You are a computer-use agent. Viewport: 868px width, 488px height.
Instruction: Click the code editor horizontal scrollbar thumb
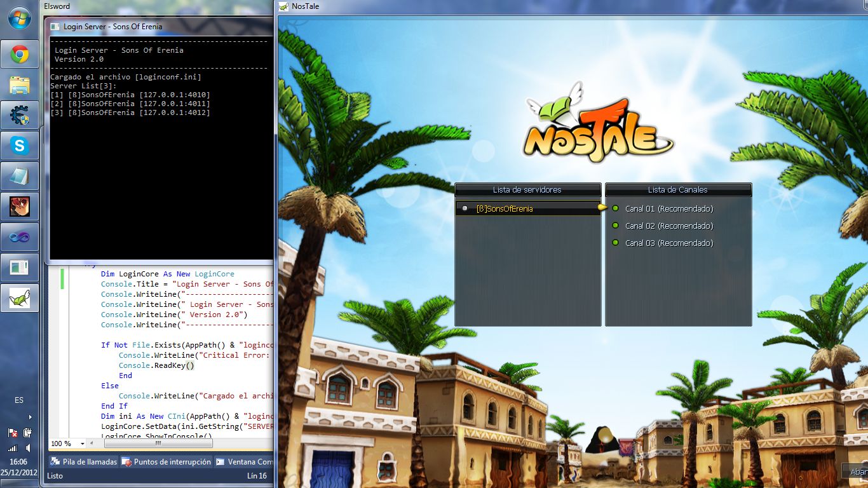[x=159, y=444]
